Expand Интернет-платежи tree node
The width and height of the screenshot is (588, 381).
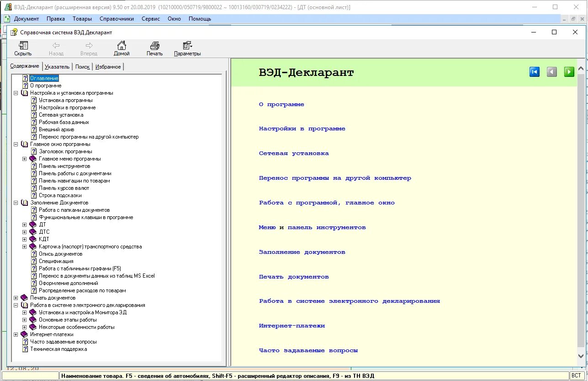[16, 334]
